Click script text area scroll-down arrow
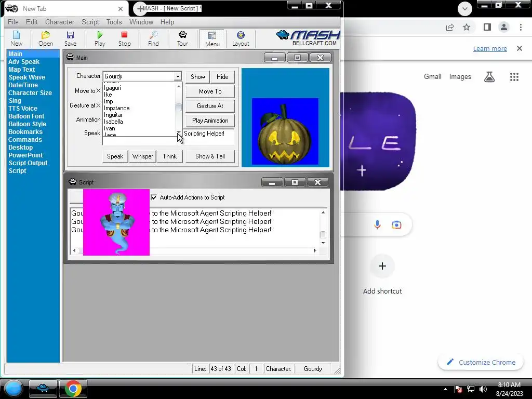Screen dimensions: 532x399 click(x=323, y=243)
